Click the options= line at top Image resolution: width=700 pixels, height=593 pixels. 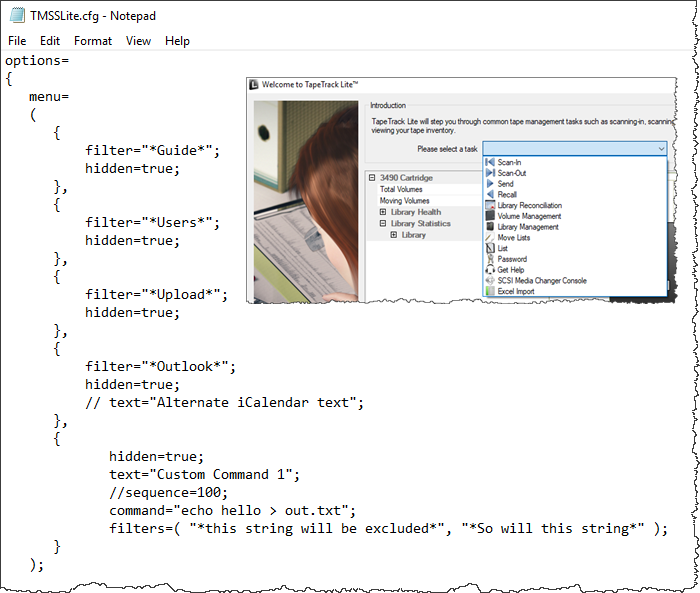(x=37, y=60)
